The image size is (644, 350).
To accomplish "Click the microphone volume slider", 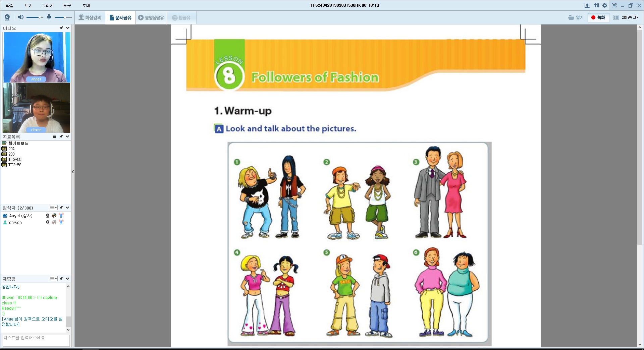I will click(x=63, y=17).
